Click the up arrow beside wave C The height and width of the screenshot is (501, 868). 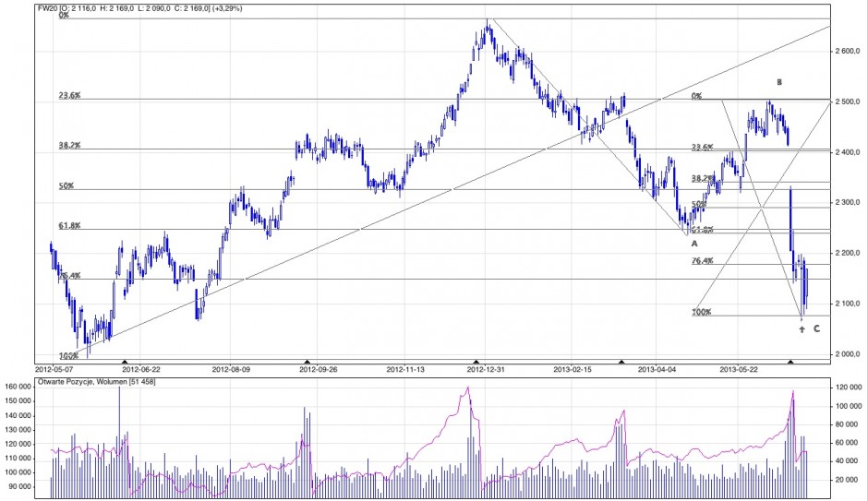pyautogui.click(x=802, y=328)
